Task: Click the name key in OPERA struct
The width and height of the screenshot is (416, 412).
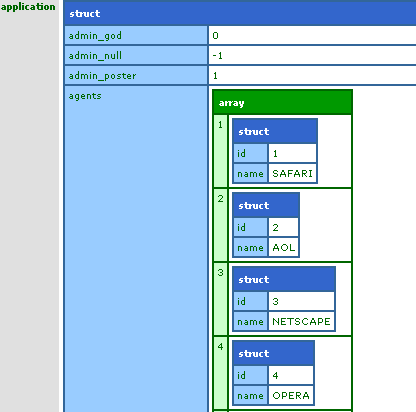Action: point(251,395)
